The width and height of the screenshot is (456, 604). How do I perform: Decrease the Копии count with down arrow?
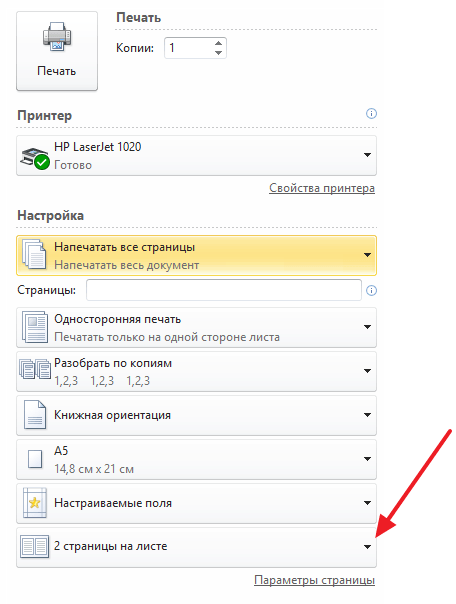click(218, 53)
